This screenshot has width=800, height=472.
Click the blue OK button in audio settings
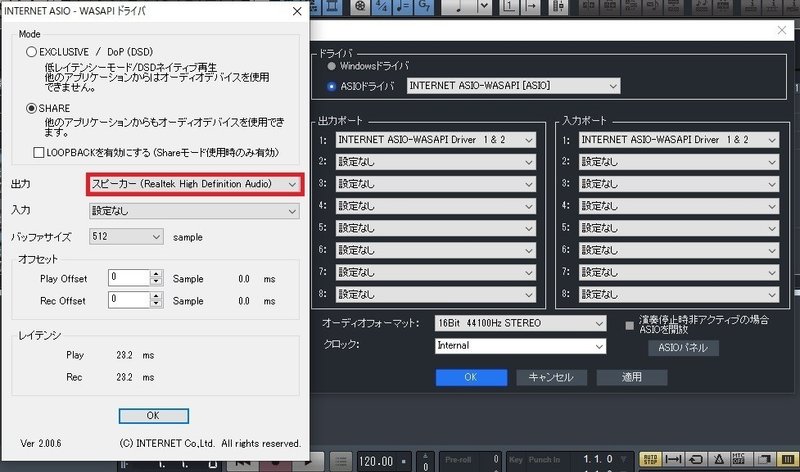pos(471,377)
